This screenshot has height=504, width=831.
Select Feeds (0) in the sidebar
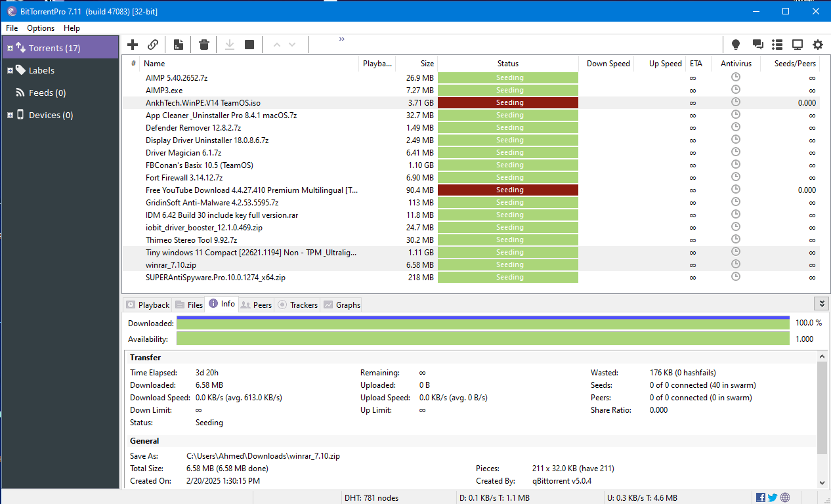tap(47, 93)
